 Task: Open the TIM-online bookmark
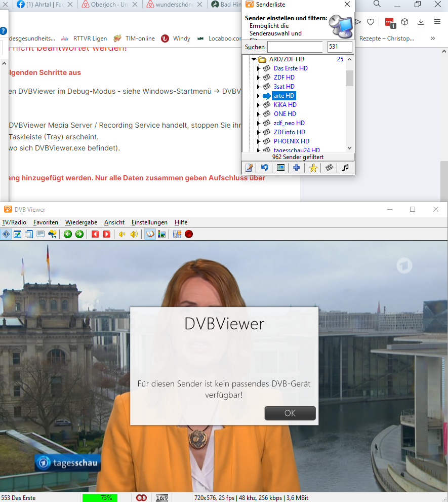[134, 38]
